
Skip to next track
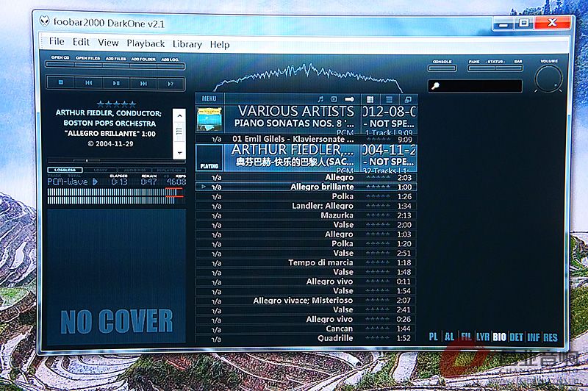(143, 83)
